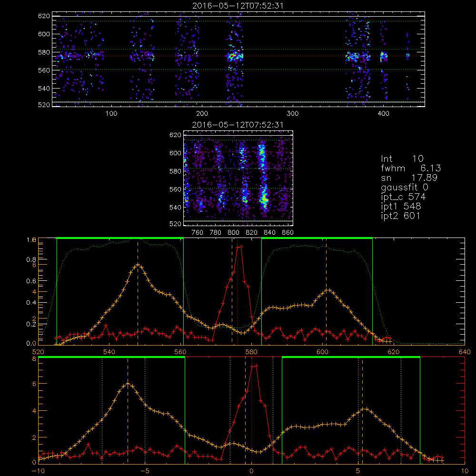Click red x-axis label 580 on profile plot

point(252,352)
